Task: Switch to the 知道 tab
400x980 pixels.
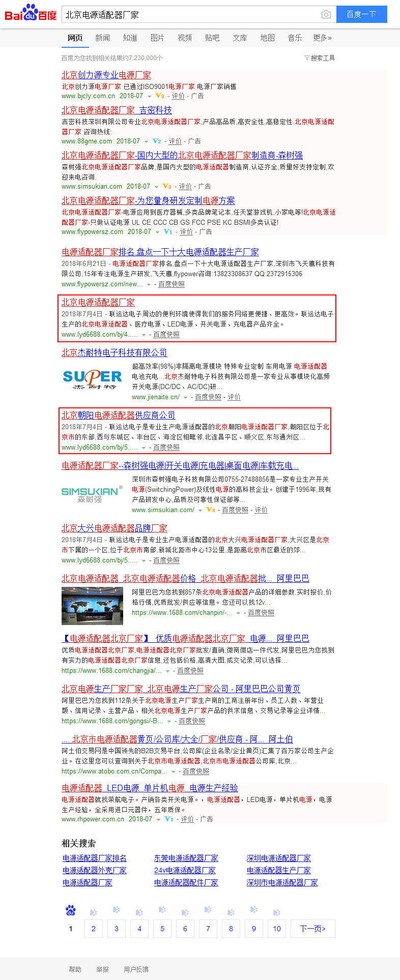Action: (x=130, y=38)
